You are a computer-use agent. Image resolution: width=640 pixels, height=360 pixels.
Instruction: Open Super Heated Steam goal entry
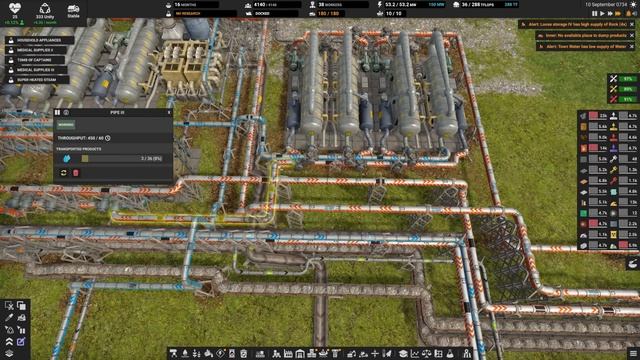click(x=38, y=80)
